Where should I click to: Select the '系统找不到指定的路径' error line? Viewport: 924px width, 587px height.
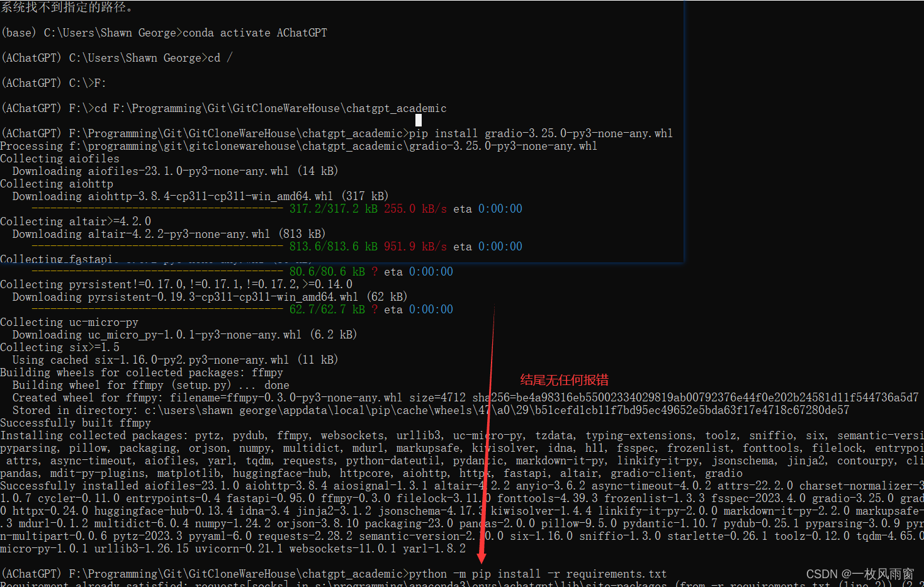(x=67, y=8)
